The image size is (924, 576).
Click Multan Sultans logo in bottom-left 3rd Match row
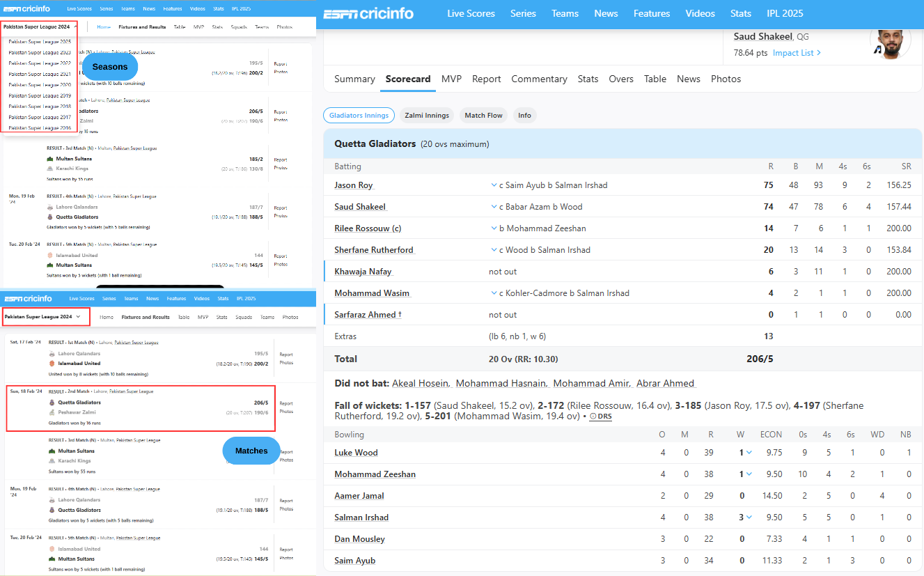click(x=51, y=451)
